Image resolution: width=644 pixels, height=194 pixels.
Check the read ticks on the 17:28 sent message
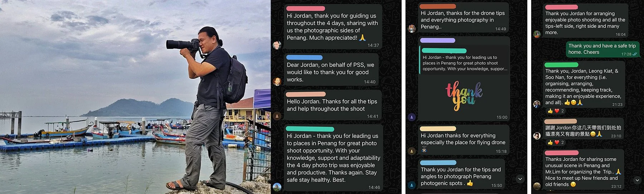coord(635,54)
